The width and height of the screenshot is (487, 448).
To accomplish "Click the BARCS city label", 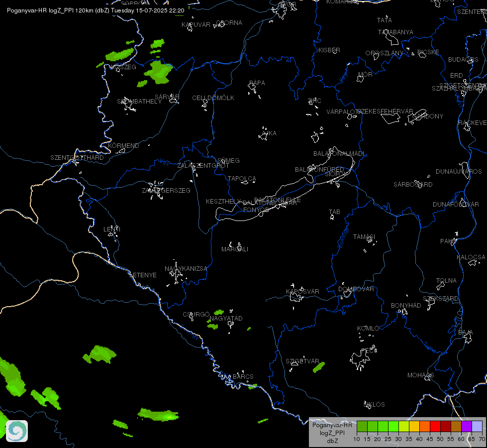I will click(243, 377).
